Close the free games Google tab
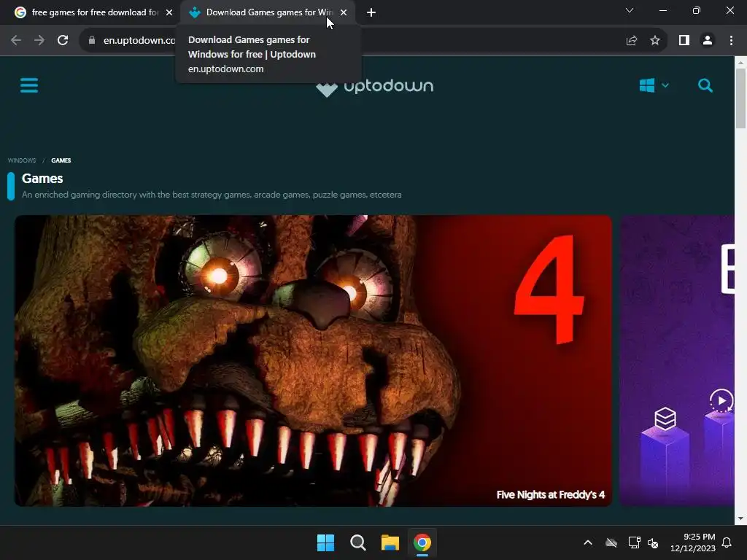The height and width of the screenshot is (560, 747). coord(169,12)
